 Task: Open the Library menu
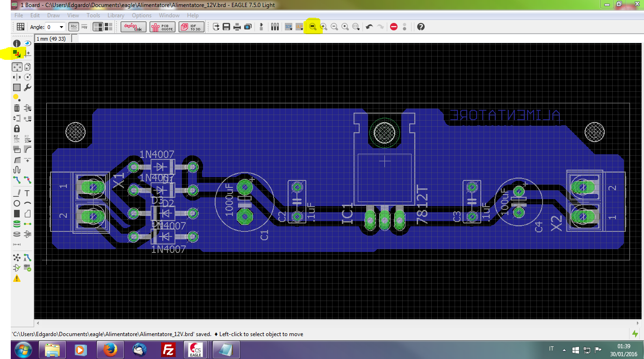(x=116, y=15)
